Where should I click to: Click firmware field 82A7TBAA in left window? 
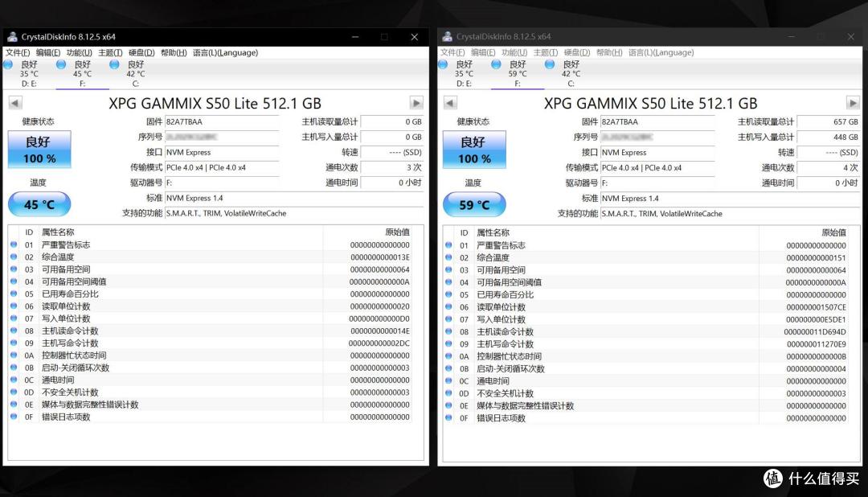tap(222, 122)
